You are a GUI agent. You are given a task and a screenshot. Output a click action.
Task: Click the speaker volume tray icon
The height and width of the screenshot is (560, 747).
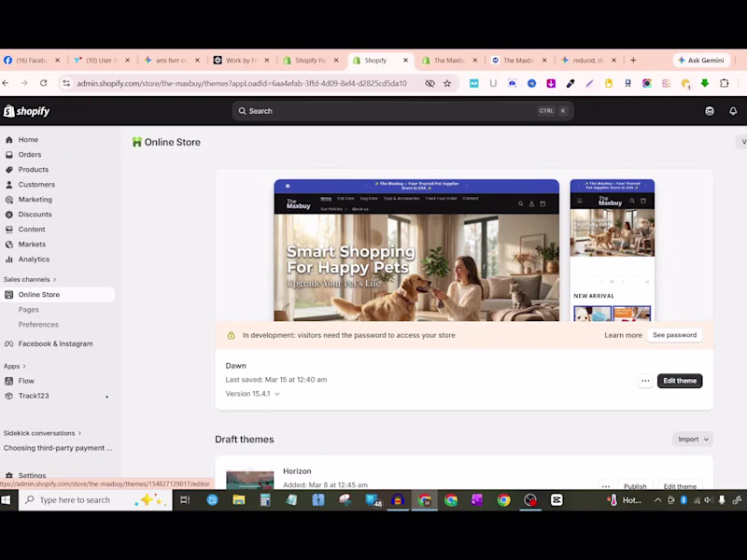tap(709, 500)
